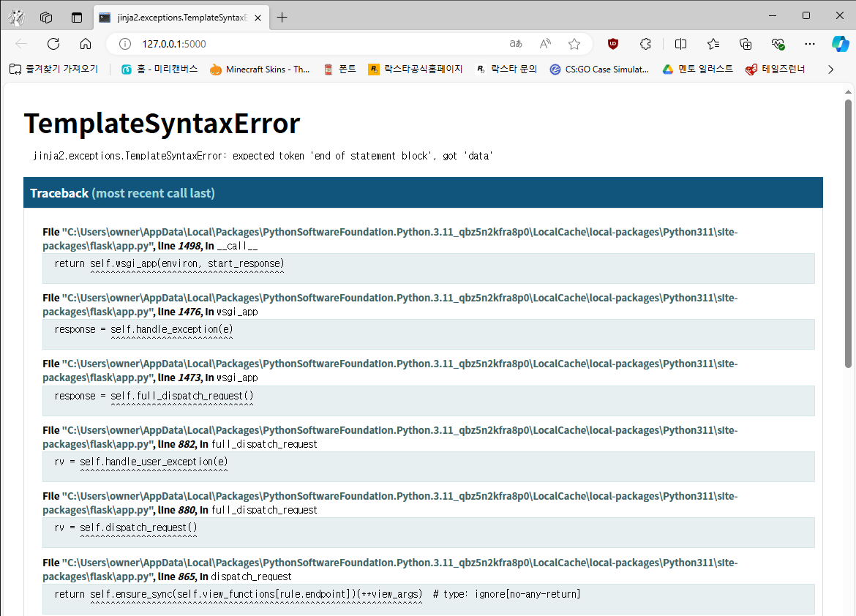The image size is (856, 616).
Task: Refresh the page
Action: click(53, 44)
